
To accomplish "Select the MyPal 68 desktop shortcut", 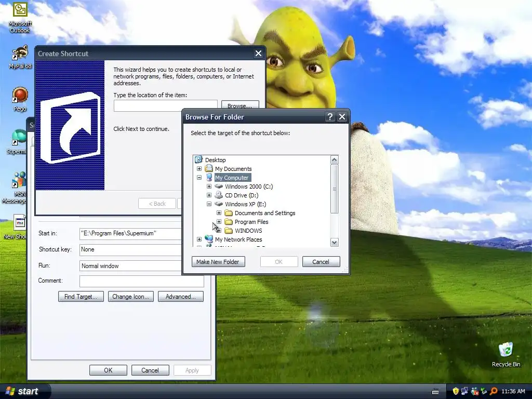I will click(20, 57).
